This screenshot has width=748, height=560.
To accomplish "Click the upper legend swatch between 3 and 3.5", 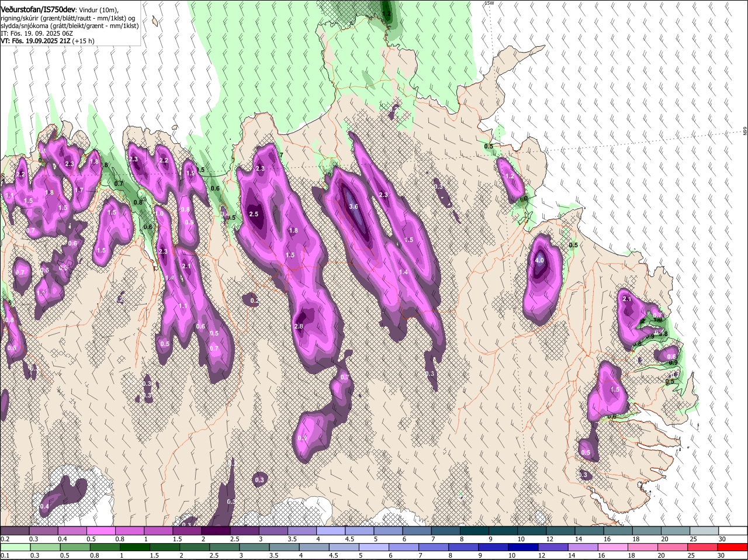I will pyautogui.click(x=273, y=531).
